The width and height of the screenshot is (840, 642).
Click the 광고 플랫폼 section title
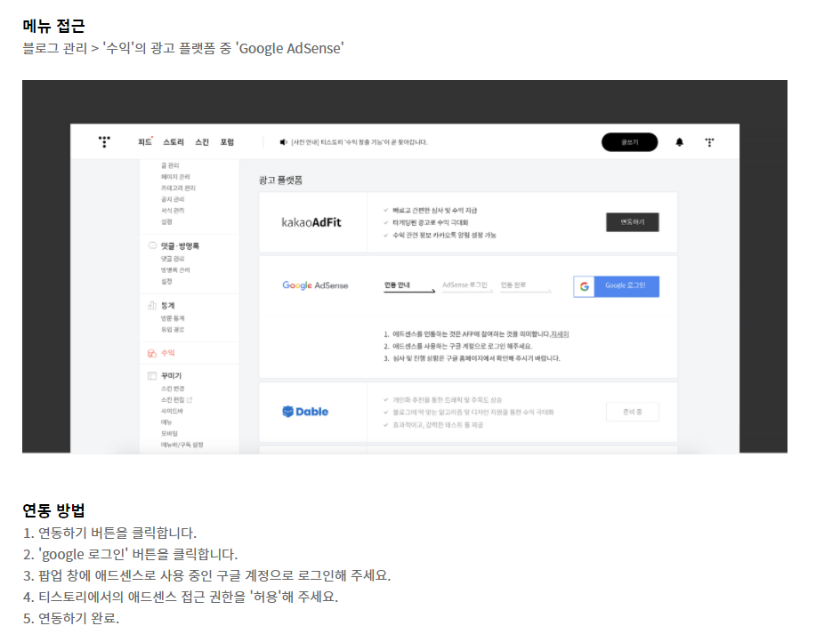click(280, 181)
